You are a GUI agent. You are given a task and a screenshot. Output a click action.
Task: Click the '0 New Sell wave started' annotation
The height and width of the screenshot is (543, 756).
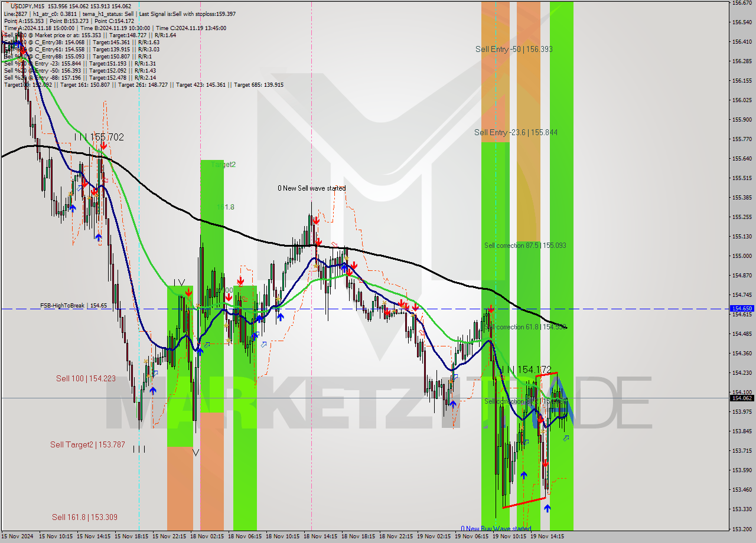click(x=312, y=188)
